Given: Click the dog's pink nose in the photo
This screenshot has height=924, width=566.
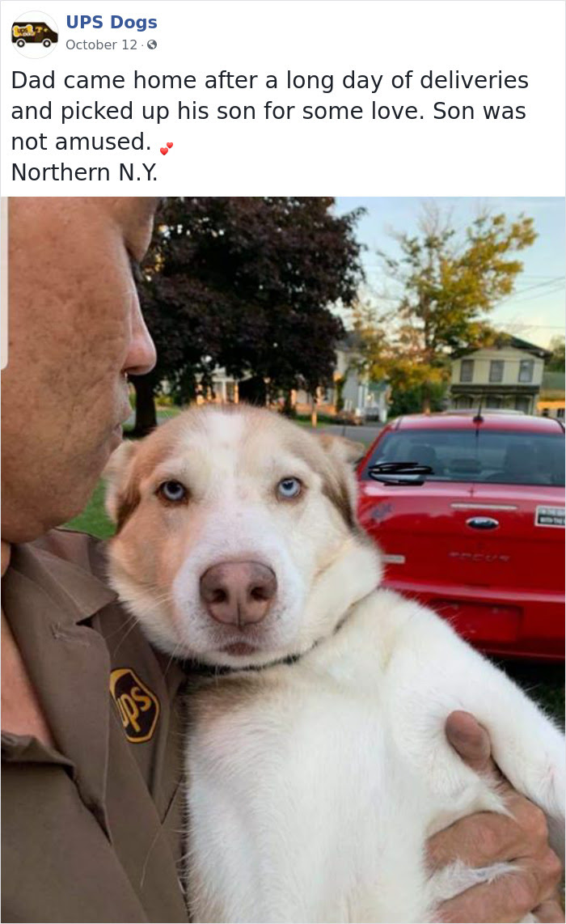Looking at the screenshot, I should point(238,592).
